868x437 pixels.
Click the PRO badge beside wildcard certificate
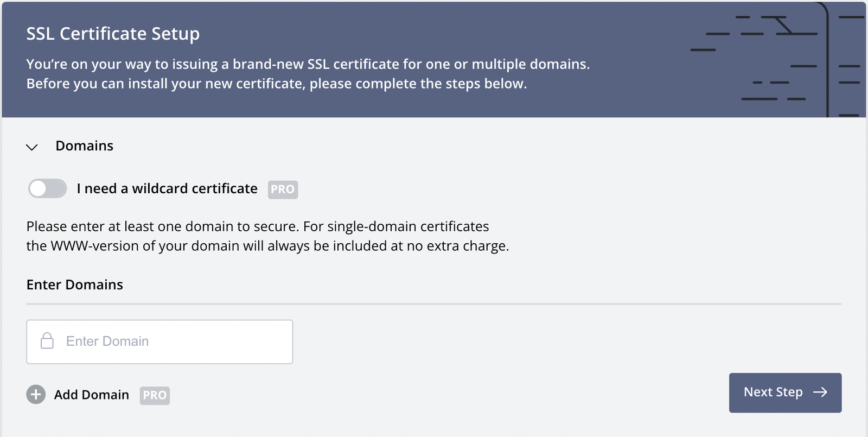[283, 189]
